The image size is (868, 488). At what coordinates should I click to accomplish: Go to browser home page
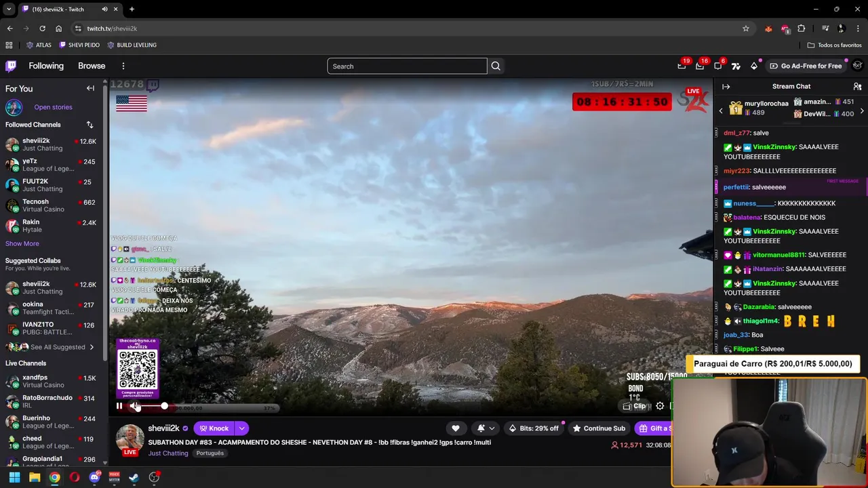[x=58, y=28]
